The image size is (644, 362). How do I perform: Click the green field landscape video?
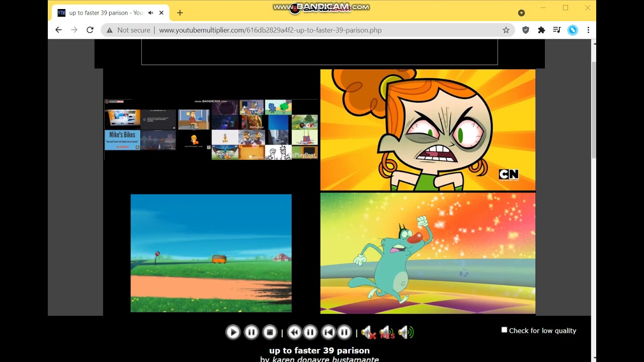tap(211, 253)
